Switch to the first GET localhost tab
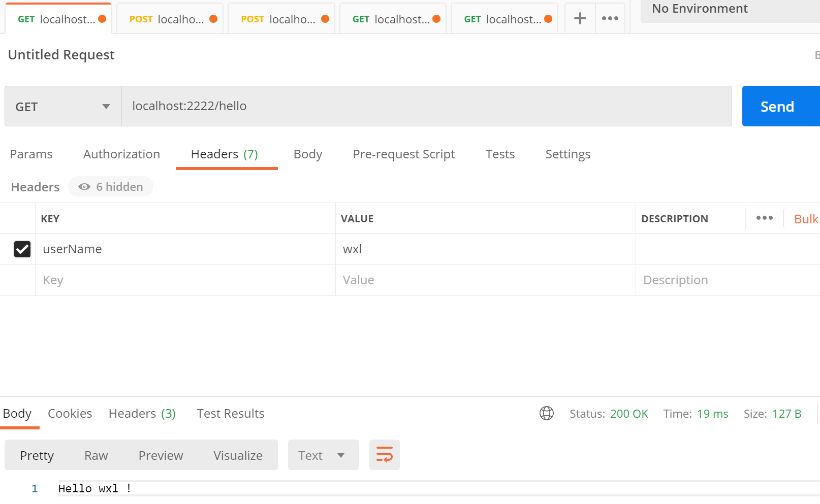Viewport: 820px width, 504px height. coord(58,19)
